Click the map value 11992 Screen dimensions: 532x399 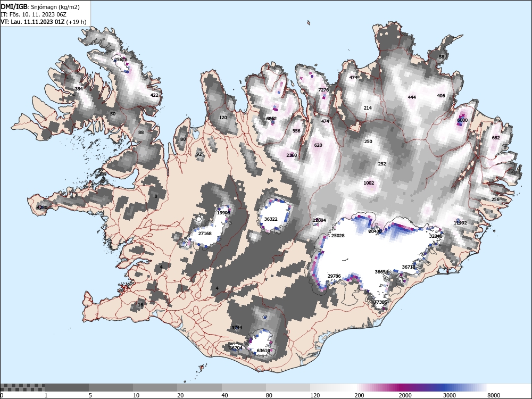[460, 223]
